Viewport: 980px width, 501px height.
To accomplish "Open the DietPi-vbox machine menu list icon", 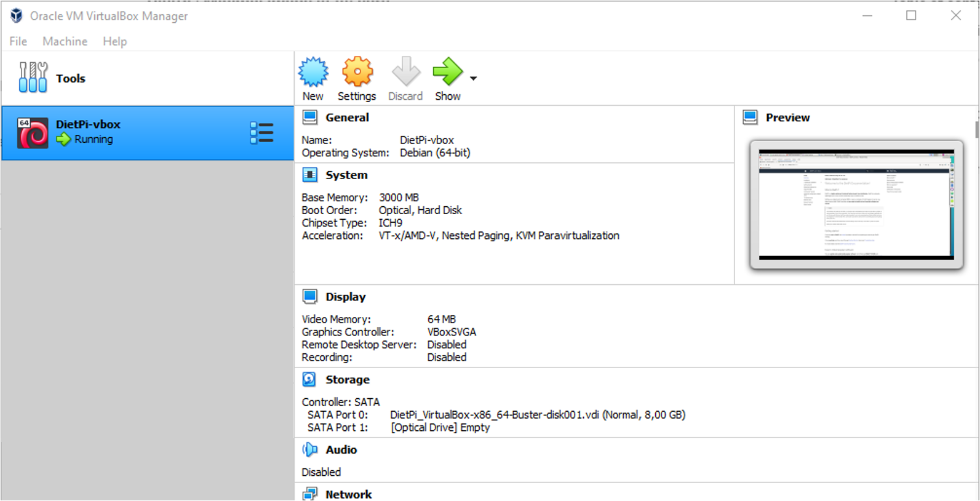I will 261,133.
